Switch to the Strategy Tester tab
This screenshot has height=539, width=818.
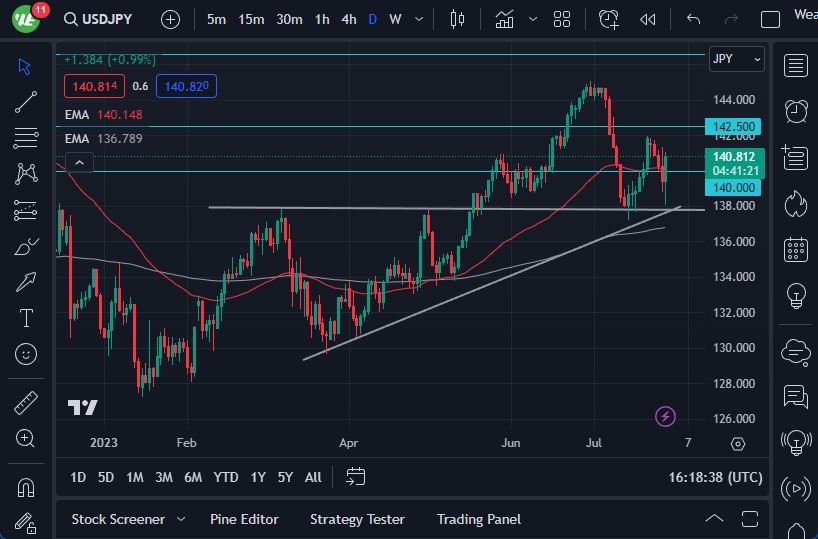pos(357,519)
